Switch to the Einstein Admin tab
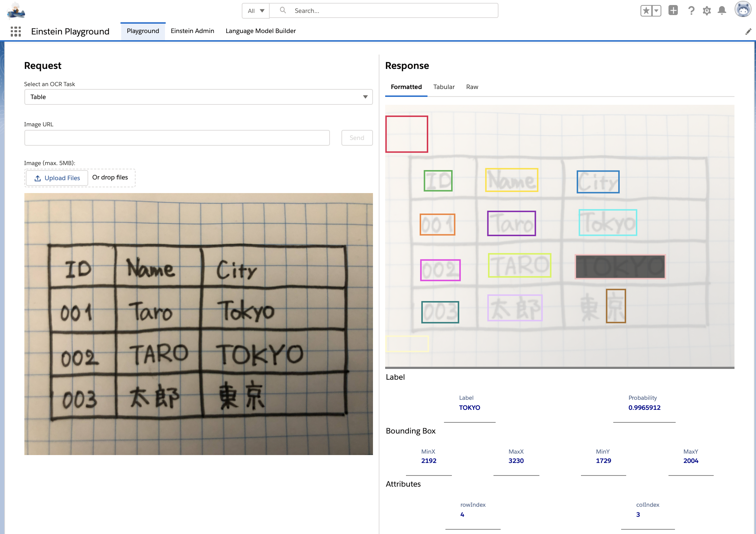This screenshot has width=756, height=534. click(192, 31)
